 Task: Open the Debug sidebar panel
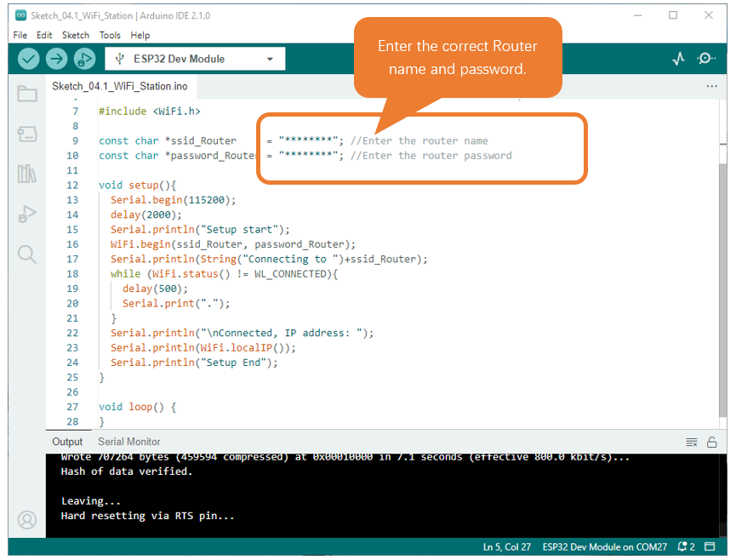[27, 214]
